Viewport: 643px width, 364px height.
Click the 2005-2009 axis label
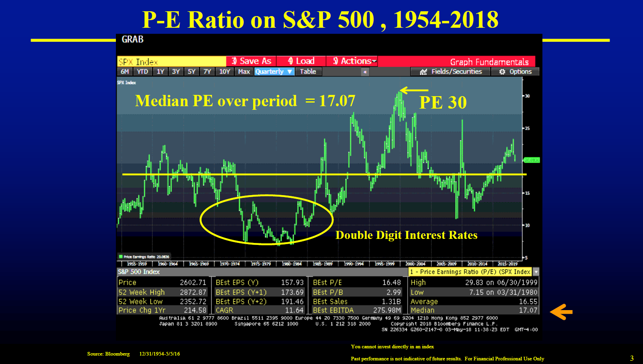[x=447, y=264]
